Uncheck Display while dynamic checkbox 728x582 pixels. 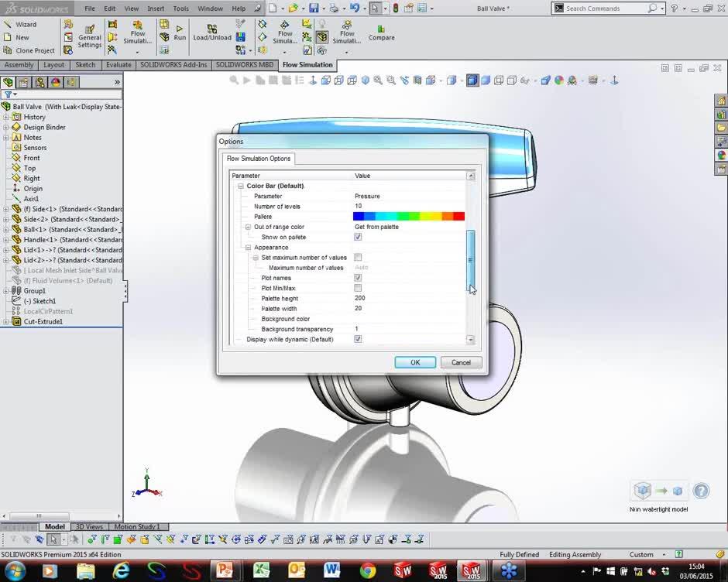[x=358, y=339]
